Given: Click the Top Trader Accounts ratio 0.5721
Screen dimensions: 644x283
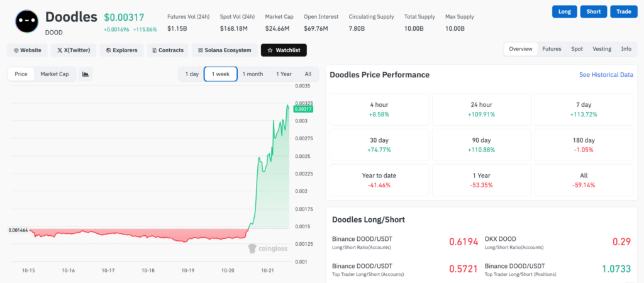Looking at the screenshot, I should (464, 269).
